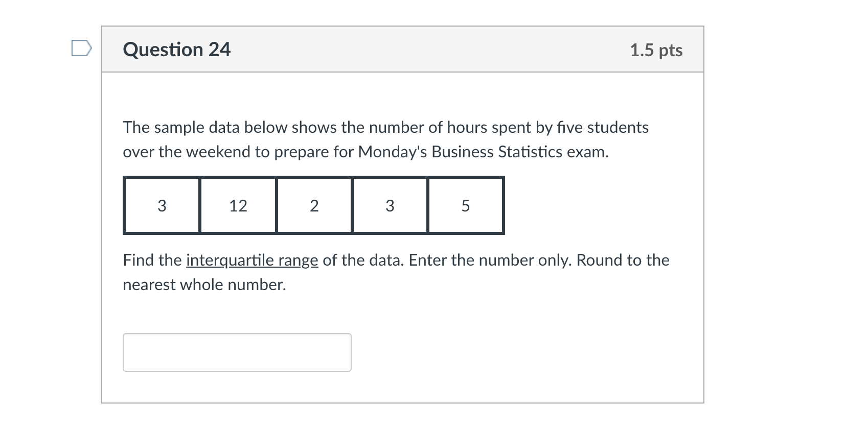Click the nearest whole number instruction line
Image resolution: width=868 pixels, height=426 pixels.
tap(204, 284)
